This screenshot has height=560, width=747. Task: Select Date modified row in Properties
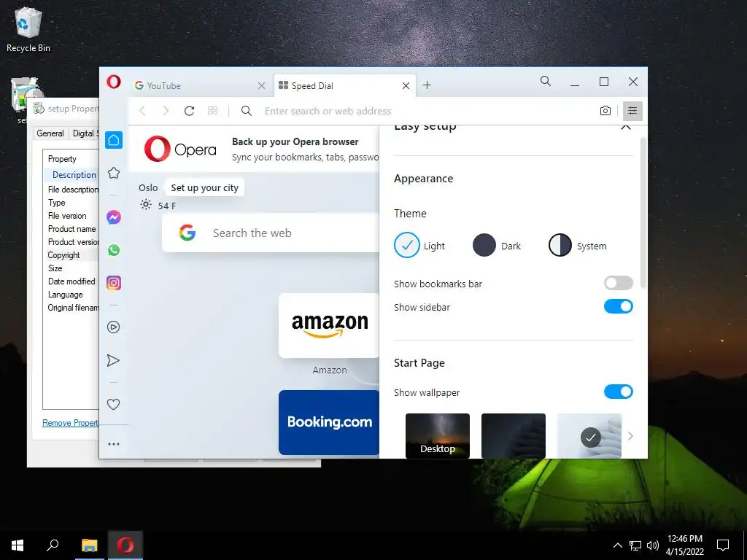(x=71, y=281)
